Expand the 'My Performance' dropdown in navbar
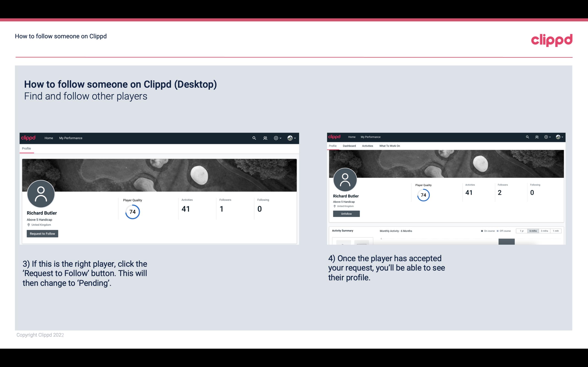This screenshot has height=367, width=588. coord(70,137)
